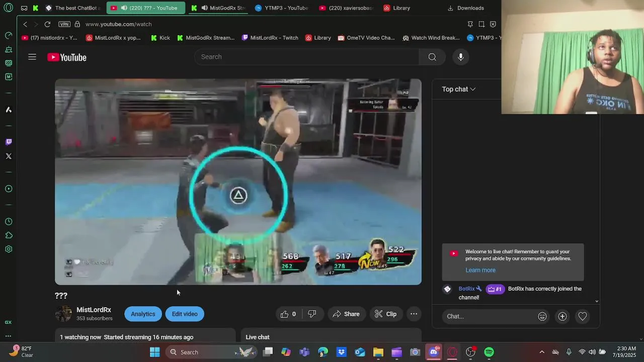Create a Clip of the stream
The image size is (644, 362).
point(385,314)
